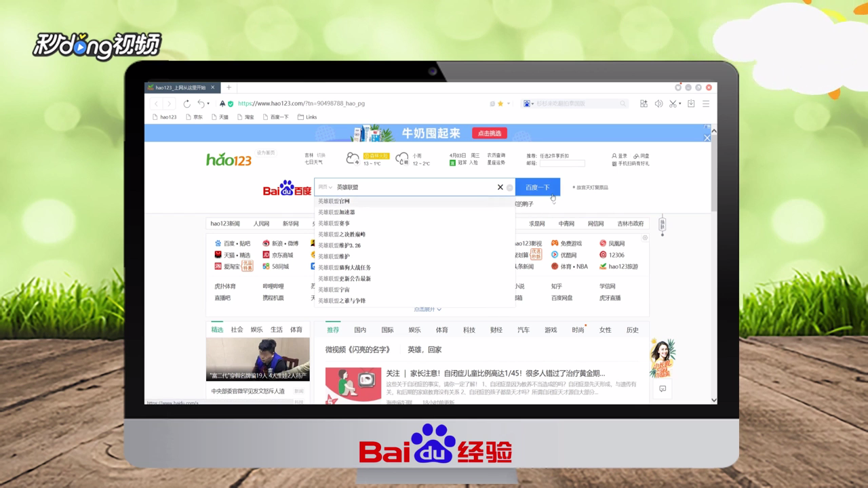
Task: Click the 邮箱 email input field
Action: coord(562,163)
